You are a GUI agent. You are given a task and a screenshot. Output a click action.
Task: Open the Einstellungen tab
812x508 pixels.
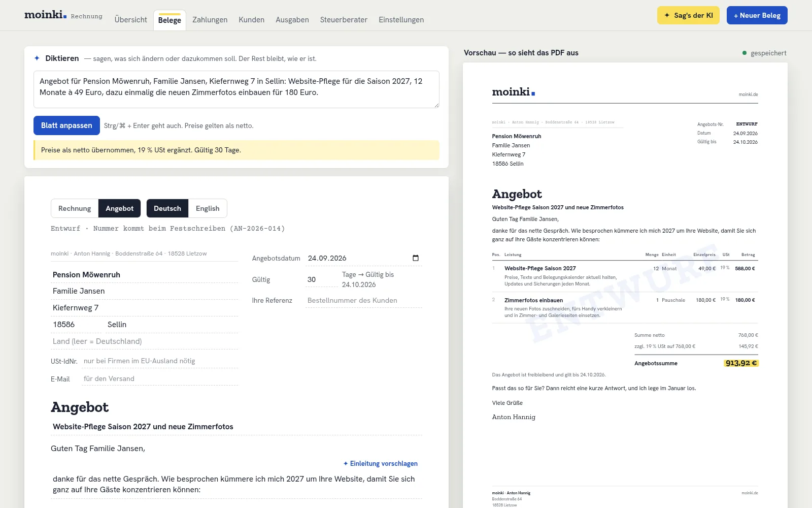pyautogui.click(x=401, y=20)
